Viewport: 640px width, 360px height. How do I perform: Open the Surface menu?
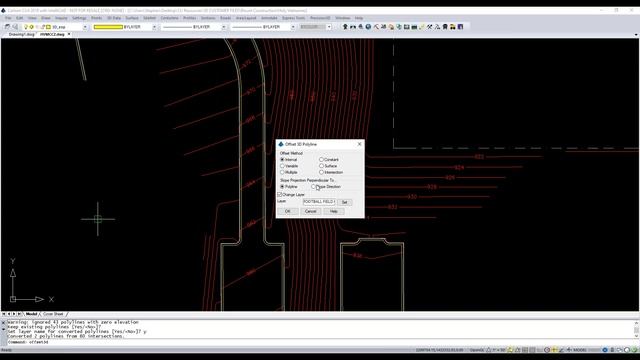(x=132, y=18)
